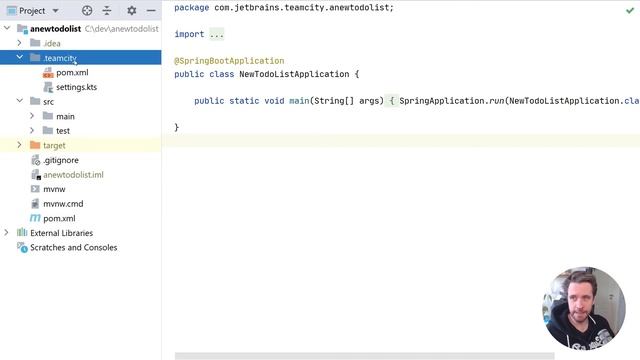The width and height of the screenshot is (640, 360).
Task: Open the .gitignore file
Action: coord(61,160)
